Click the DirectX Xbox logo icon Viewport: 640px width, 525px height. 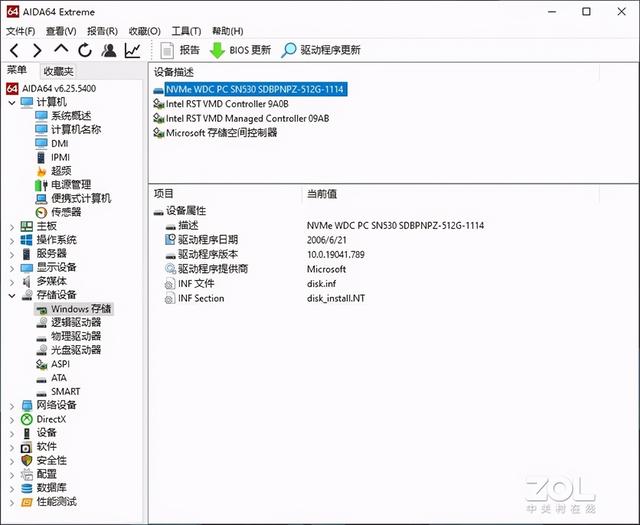click(27, 419)
